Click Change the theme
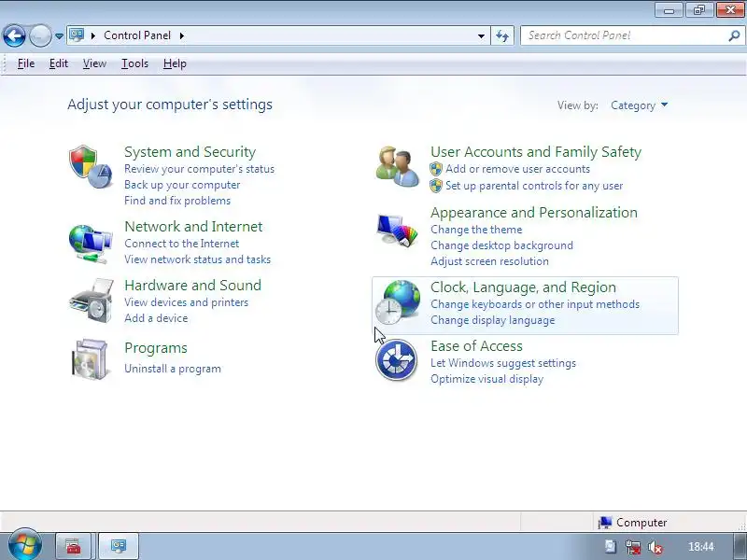 (x=476, y=230)
